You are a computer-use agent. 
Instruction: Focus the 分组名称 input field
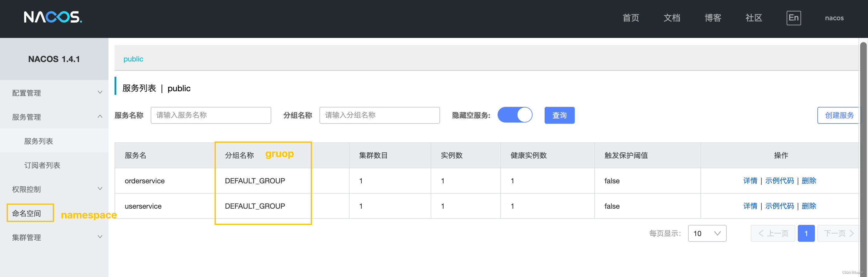tap(379, 115)
